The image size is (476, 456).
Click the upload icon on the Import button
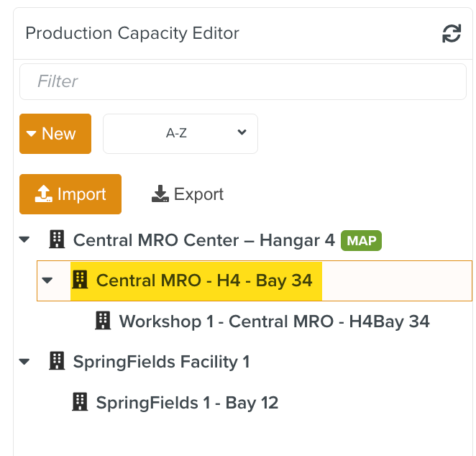pos(44,194)
